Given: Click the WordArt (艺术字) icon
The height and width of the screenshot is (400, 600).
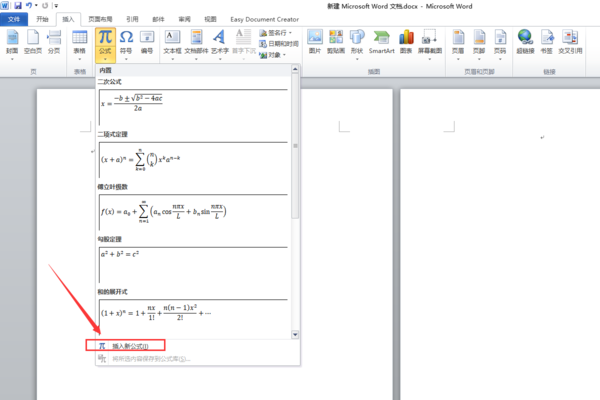Looking at the screenshot, I should point(219,37).
